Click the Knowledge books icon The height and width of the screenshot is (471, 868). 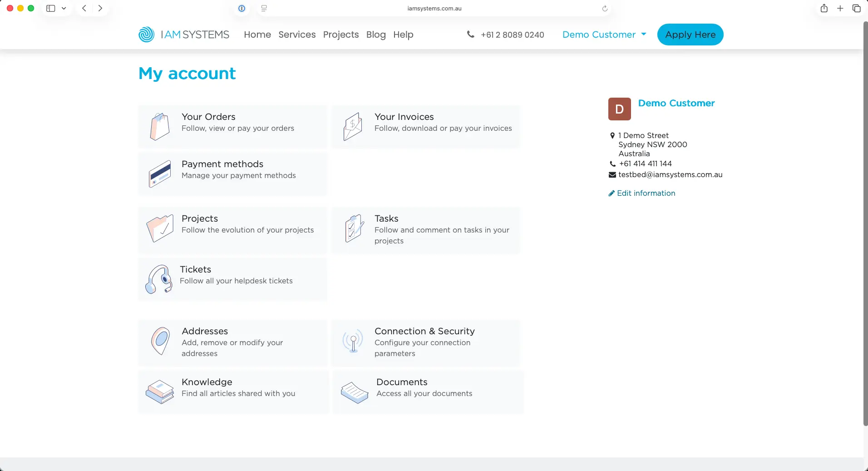(x=160, y=392)
